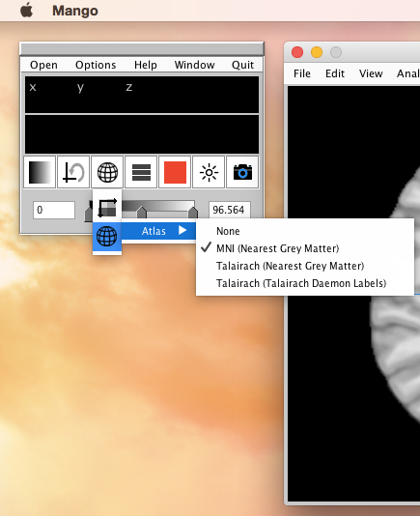Image resolution: width=420 pixels, height=516 pixels.
Task: Open the Apple menu
Action: point(27,11)
